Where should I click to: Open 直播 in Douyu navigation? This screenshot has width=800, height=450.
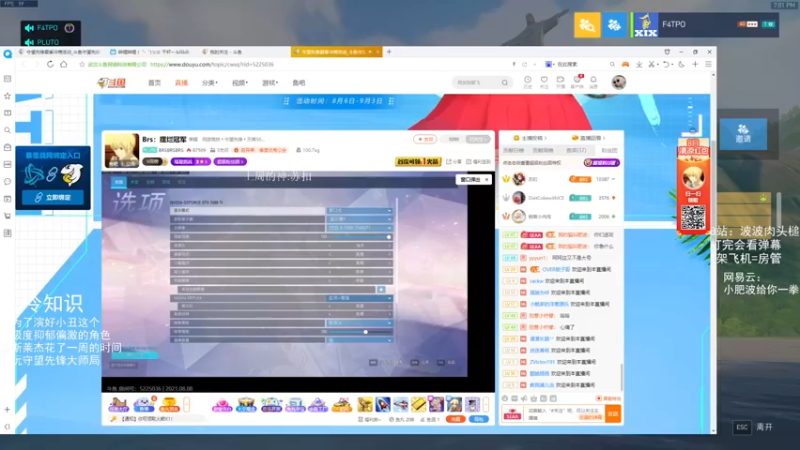pyautogui.click(x=181, y=83)
